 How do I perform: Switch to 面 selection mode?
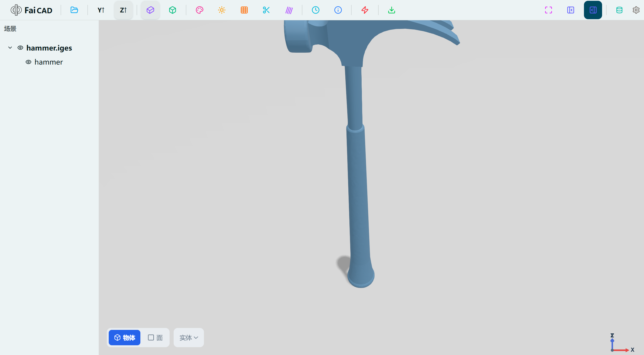pos(155,338)
